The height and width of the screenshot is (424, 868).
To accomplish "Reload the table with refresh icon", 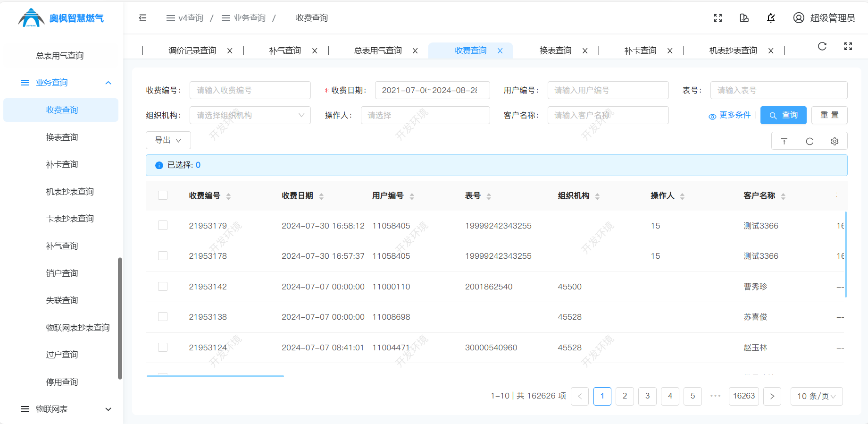I will (810, 141).
